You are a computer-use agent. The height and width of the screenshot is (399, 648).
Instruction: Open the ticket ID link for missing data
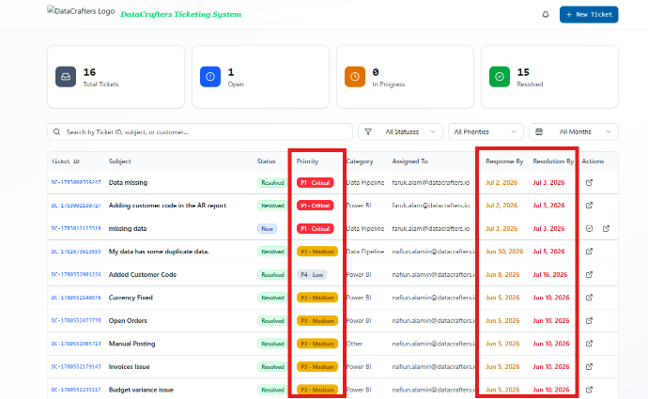(x=76, y=228)
